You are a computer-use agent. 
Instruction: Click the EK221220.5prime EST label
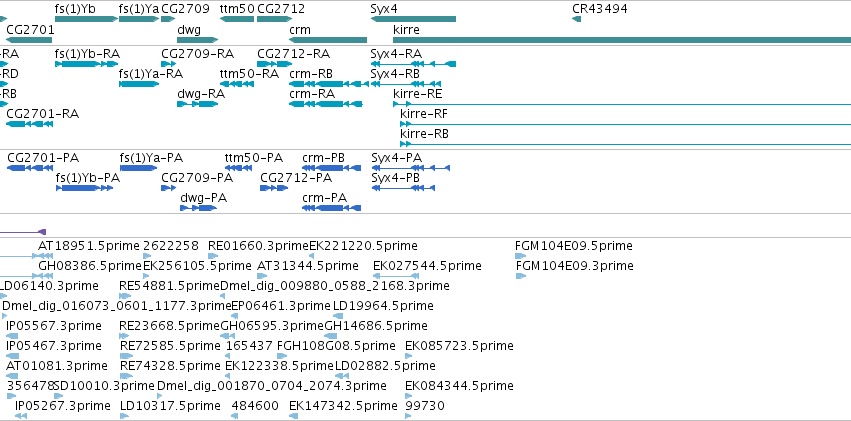click(363, 246)
